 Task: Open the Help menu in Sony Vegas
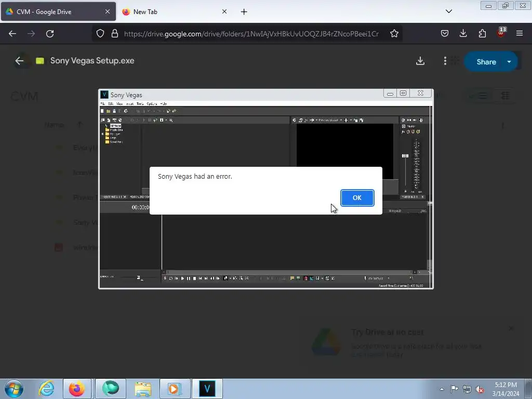tap(164, 103)
